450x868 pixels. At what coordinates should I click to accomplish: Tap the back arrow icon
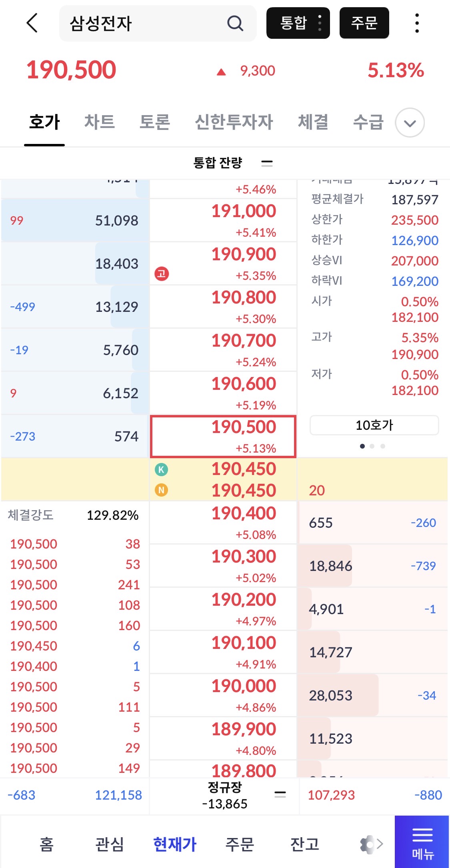[x=32, y=23]
